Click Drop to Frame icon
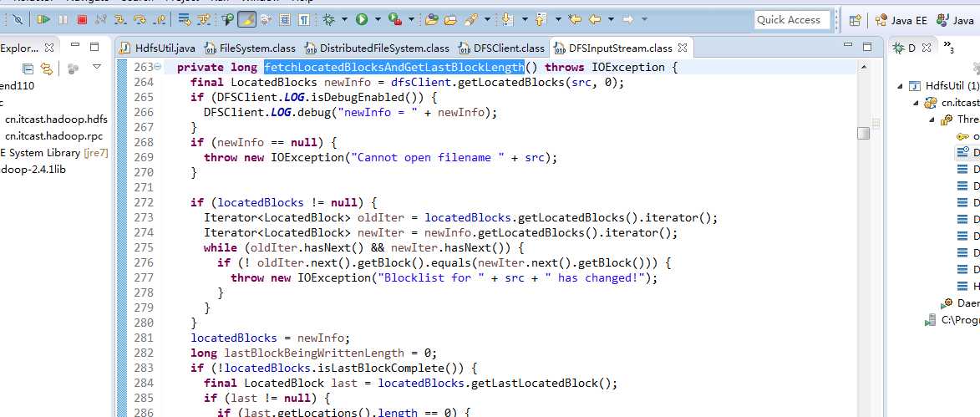Image resolution: width=980 pixels, height=417 pixels. [x=185, y=19]
